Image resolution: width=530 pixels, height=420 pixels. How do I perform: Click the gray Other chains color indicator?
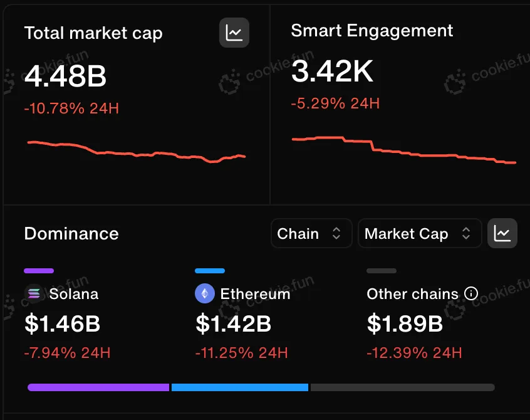[382, 271]
